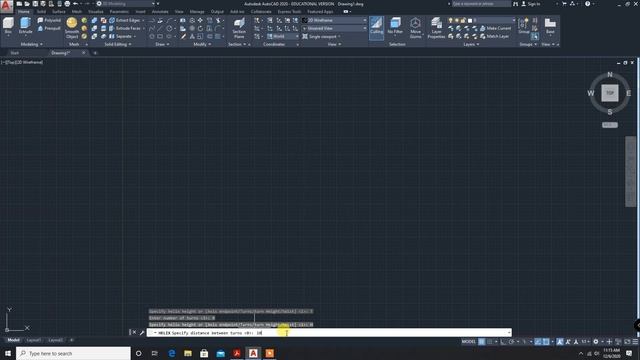Select the Box solid tool
This screenshot has height=360, width=640.
pos(8,27)
